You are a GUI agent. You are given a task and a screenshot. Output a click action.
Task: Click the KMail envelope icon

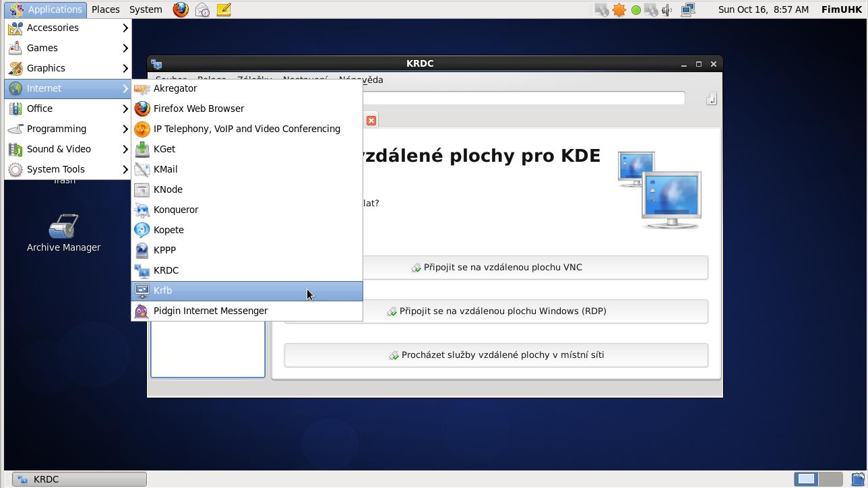coord(142,169)
